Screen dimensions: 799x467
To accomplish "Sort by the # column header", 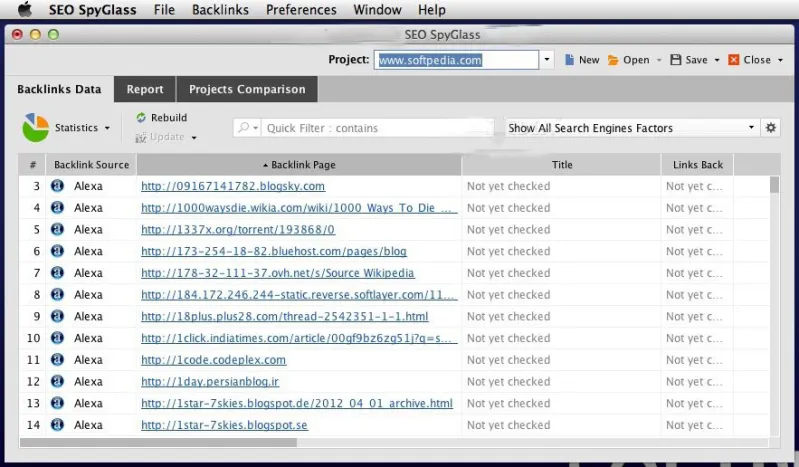I will point(33,165).
